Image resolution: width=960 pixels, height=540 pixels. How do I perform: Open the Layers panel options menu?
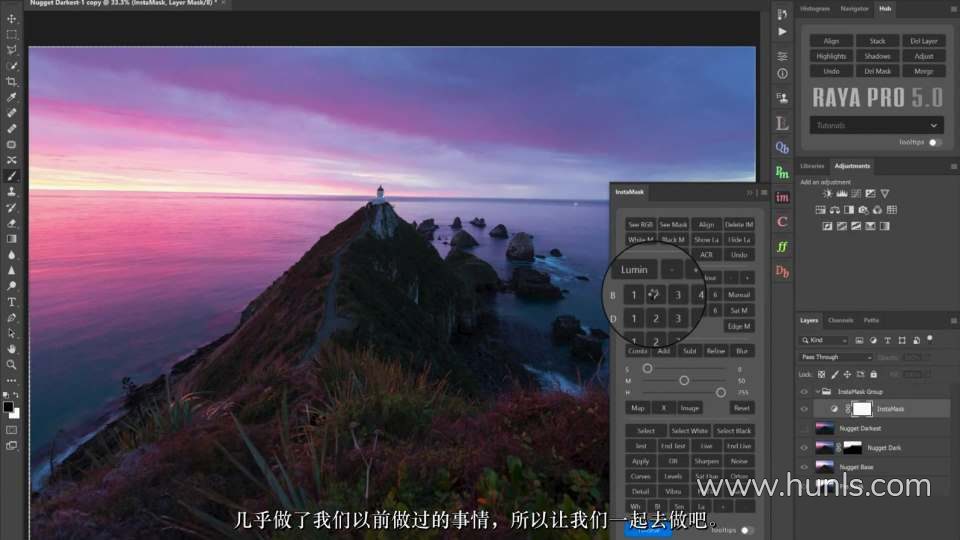[x=953, y=321]
